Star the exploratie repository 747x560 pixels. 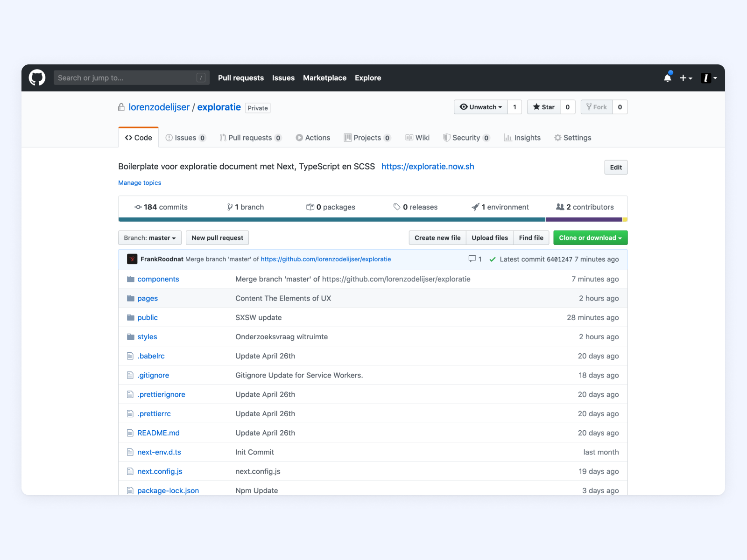(543, 107)
